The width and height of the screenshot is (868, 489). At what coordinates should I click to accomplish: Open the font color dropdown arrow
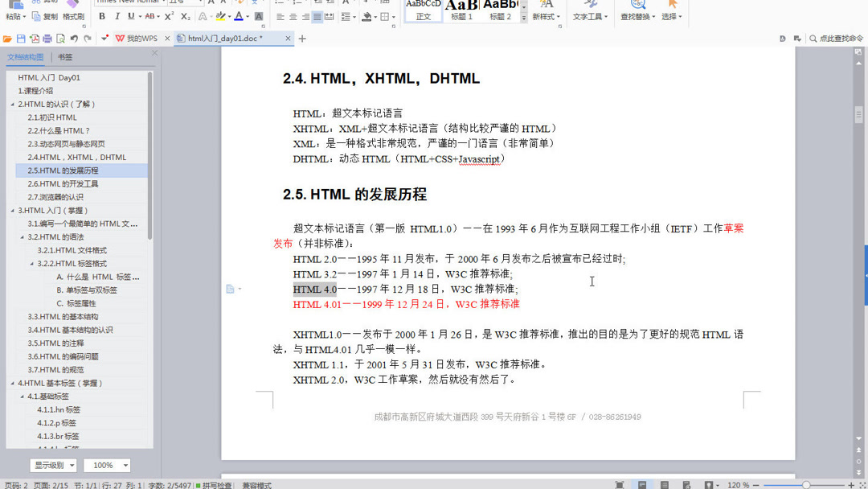247,16
